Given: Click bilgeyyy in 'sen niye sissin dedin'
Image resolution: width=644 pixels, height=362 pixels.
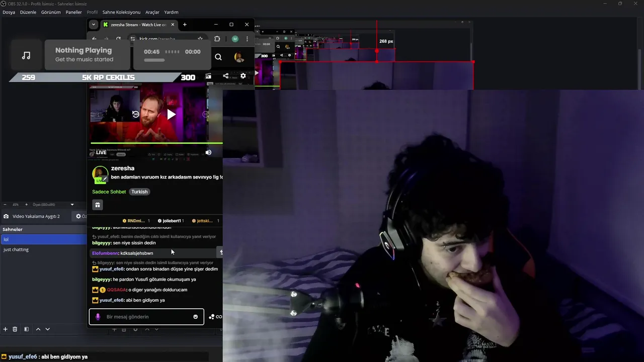Looking at the screenshot, I should click(102, 243).
